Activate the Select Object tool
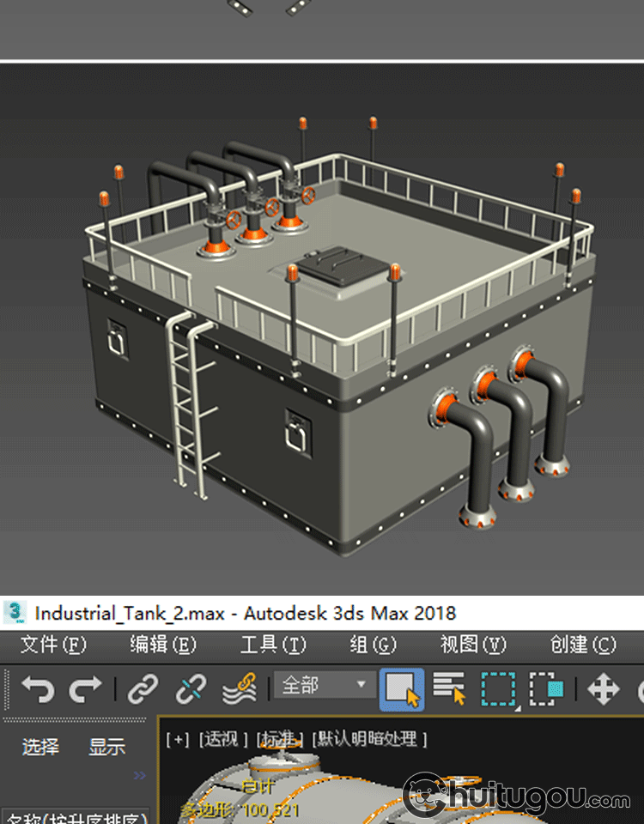 click(x=401, y=688)
